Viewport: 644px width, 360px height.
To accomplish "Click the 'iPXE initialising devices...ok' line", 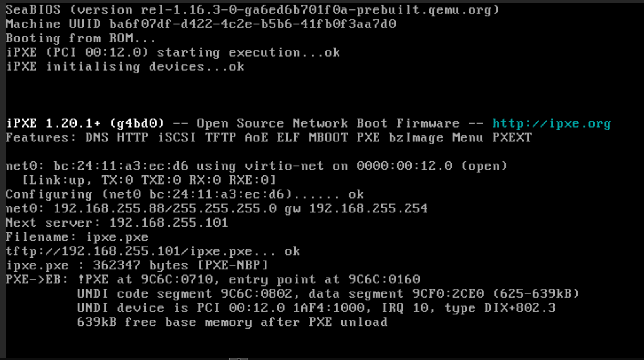I will point(125,67).
